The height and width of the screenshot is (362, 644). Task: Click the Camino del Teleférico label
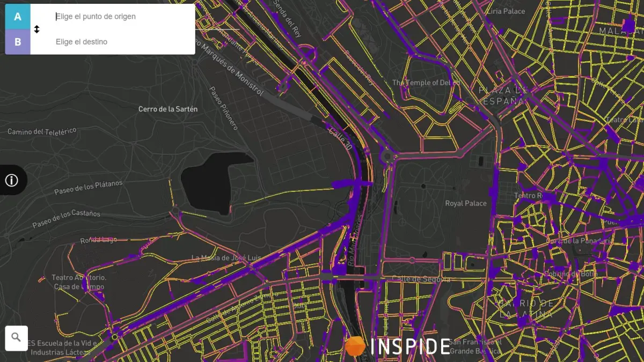pos(42,131)
